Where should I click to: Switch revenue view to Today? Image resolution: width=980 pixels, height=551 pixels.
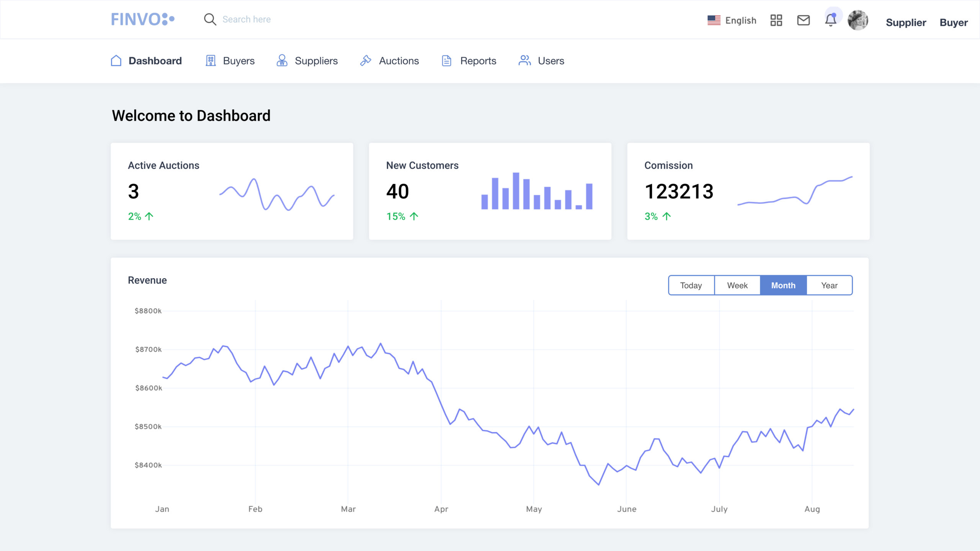[691, 285]
